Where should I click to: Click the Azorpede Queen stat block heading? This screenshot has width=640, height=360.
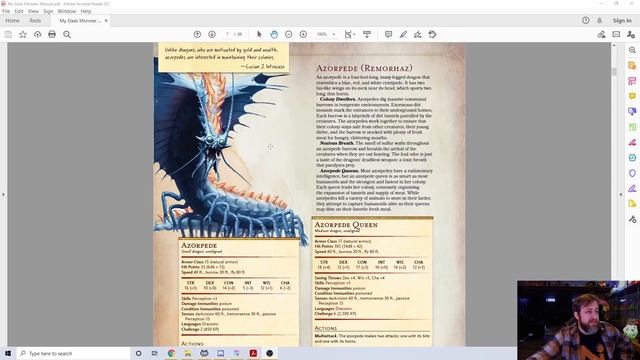346,225
